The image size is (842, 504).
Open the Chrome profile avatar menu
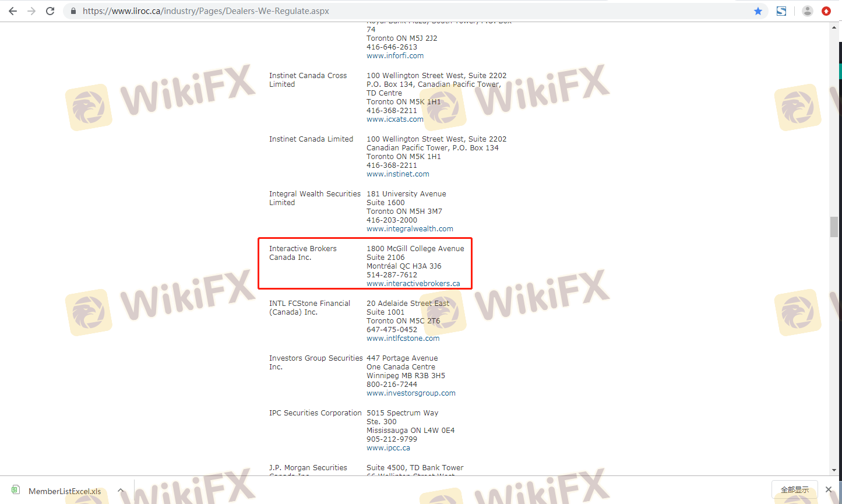808,11
